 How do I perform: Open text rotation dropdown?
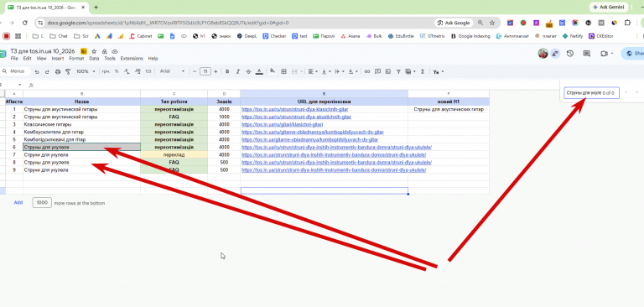point(353,71)
